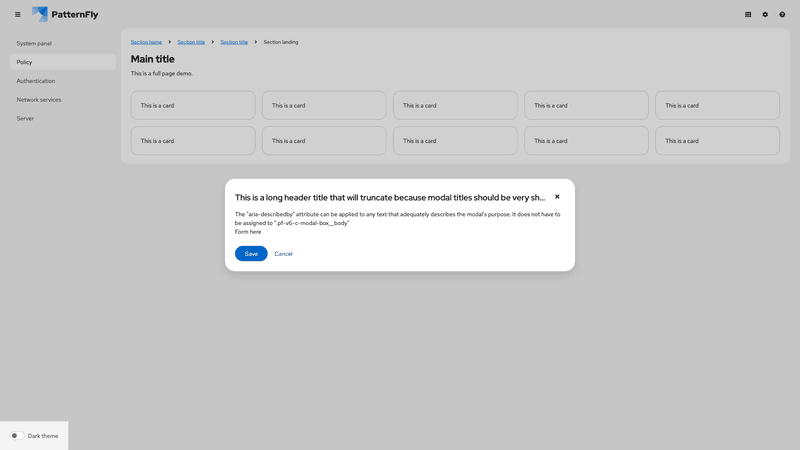This screenshot has height=450, width=800.
Task: Click the Cancel link in modal
Action: (283, 254)
